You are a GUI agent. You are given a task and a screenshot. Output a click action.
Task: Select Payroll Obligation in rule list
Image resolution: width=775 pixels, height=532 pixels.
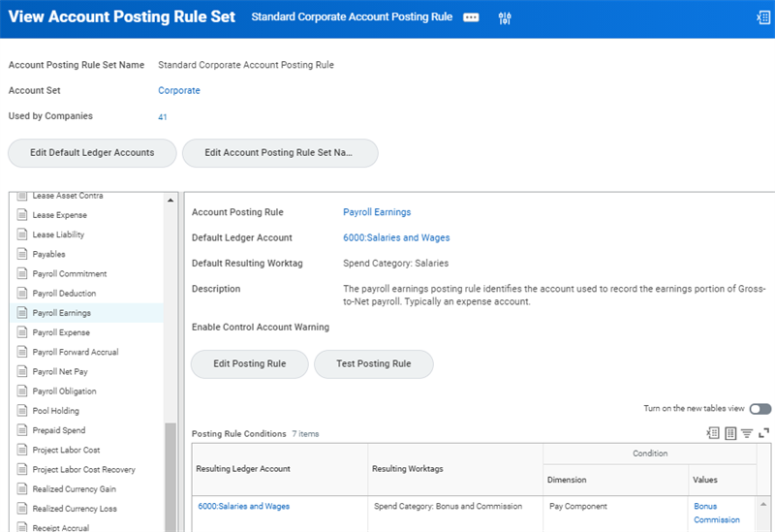point(64,391)
